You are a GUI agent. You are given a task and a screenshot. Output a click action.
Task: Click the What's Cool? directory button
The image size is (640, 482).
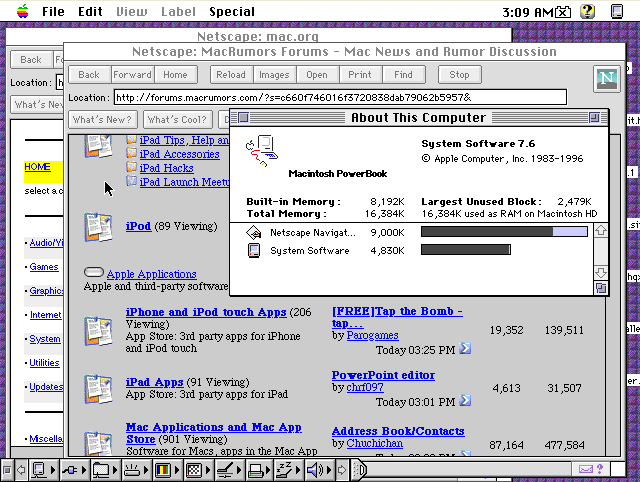(x=178, y=120)
